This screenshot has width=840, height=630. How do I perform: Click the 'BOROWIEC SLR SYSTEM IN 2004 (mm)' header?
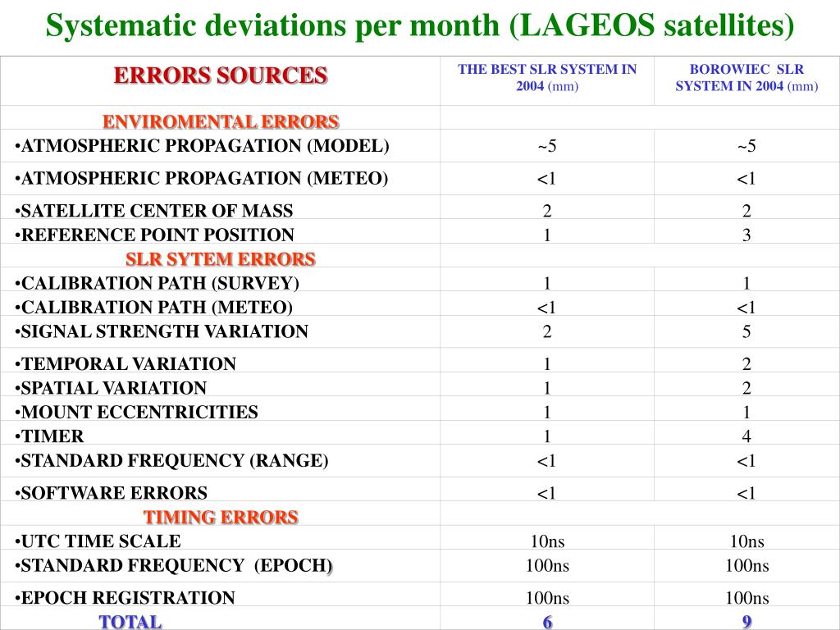(746, 78)
